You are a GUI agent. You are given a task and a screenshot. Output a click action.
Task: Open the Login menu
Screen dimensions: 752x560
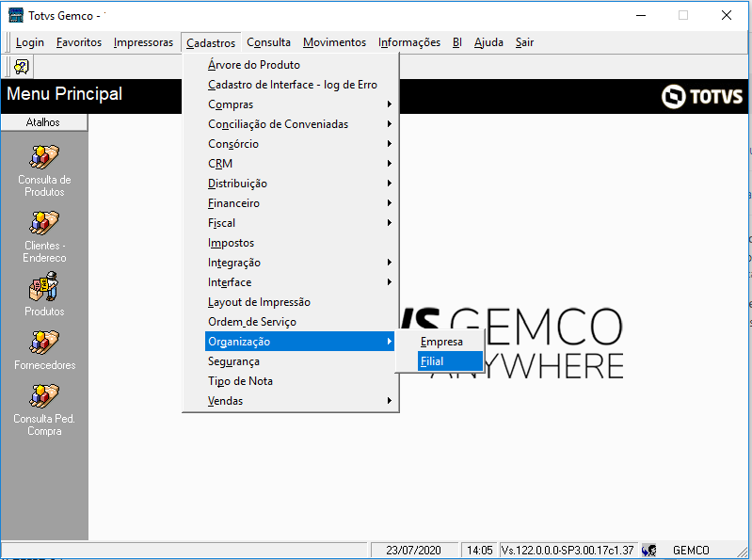point(30,42)
